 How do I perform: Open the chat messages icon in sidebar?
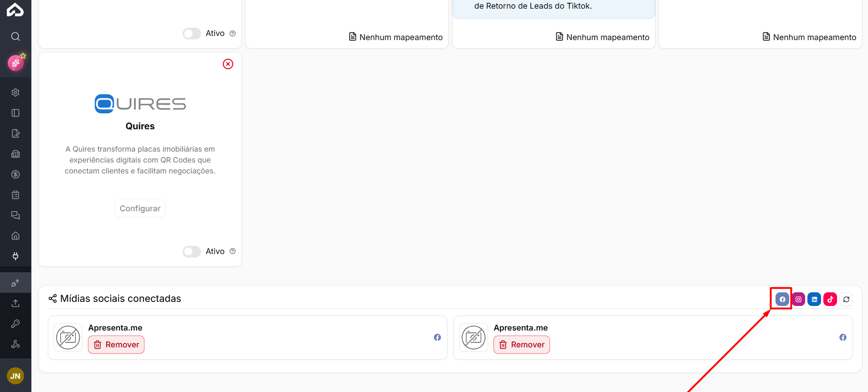click(x=15, y=215)
